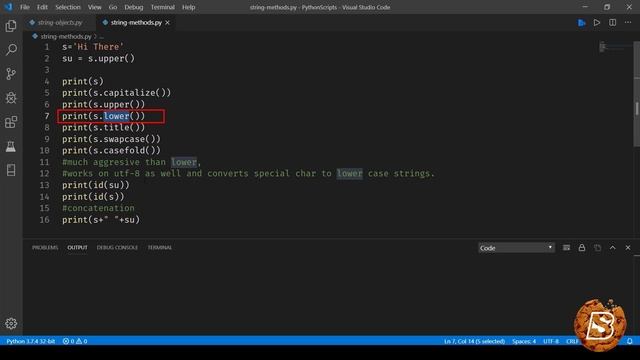Maximize the panel with the up chevron
Screen dimensions: 640x360
pyautogui.click(x=613, y=248)
